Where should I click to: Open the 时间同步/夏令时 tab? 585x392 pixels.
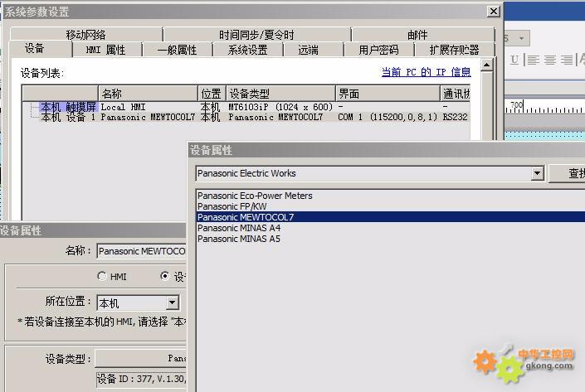pyautogui.click(x=256, y=35)
